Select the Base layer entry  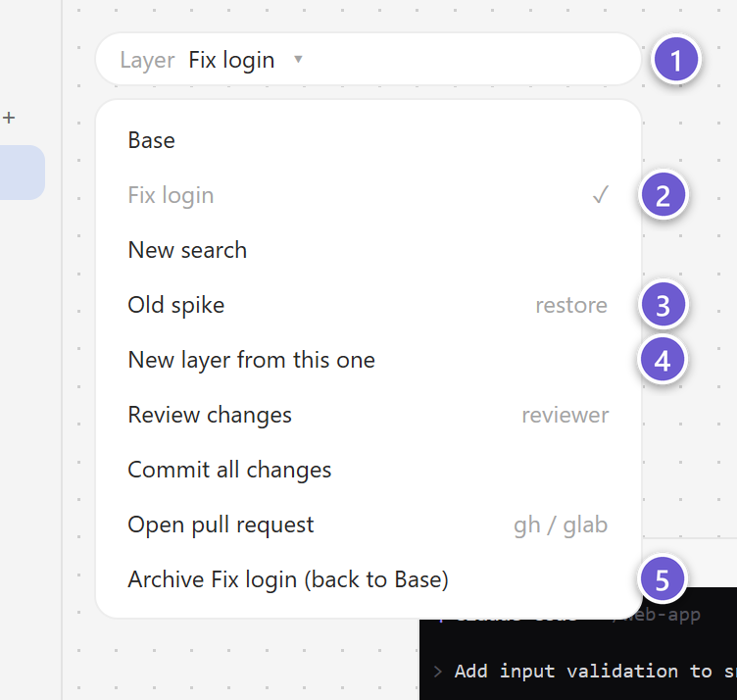coord(368,140)
